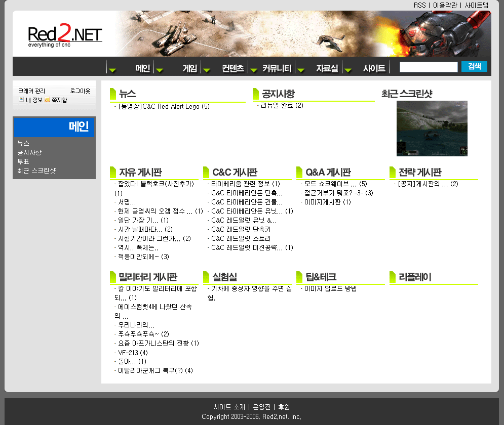Click the 검색 search button
The height and width of the screenshot is (425, 504).
pyautogui.click(x=474, y=66)
